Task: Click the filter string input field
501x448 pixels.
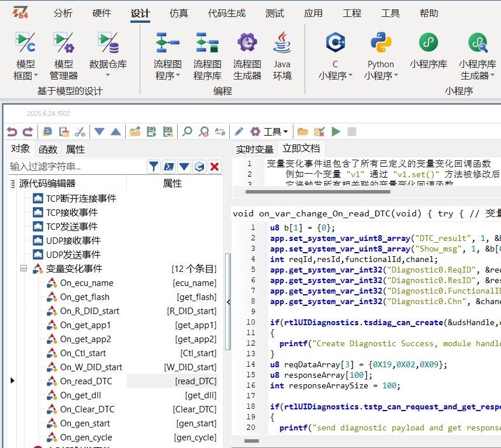Action: click(x=76, y=167)
